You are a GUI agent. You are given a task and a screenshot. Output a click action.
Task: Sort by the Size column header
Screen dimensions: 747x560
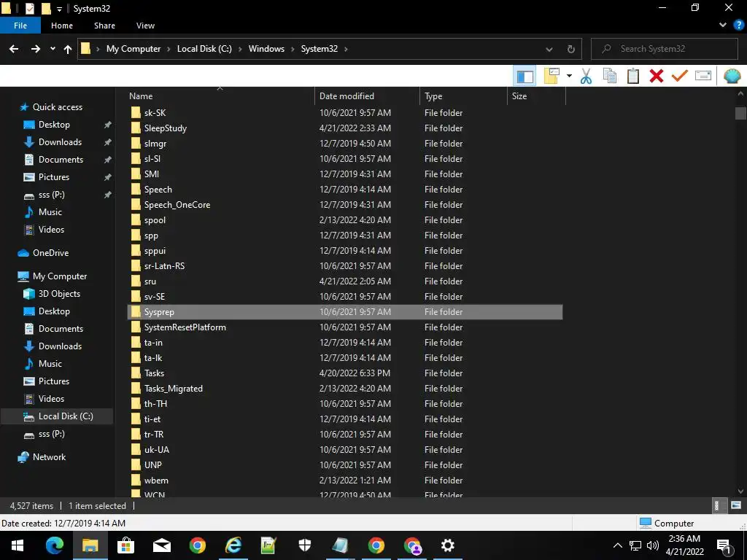tap(536, 96)
